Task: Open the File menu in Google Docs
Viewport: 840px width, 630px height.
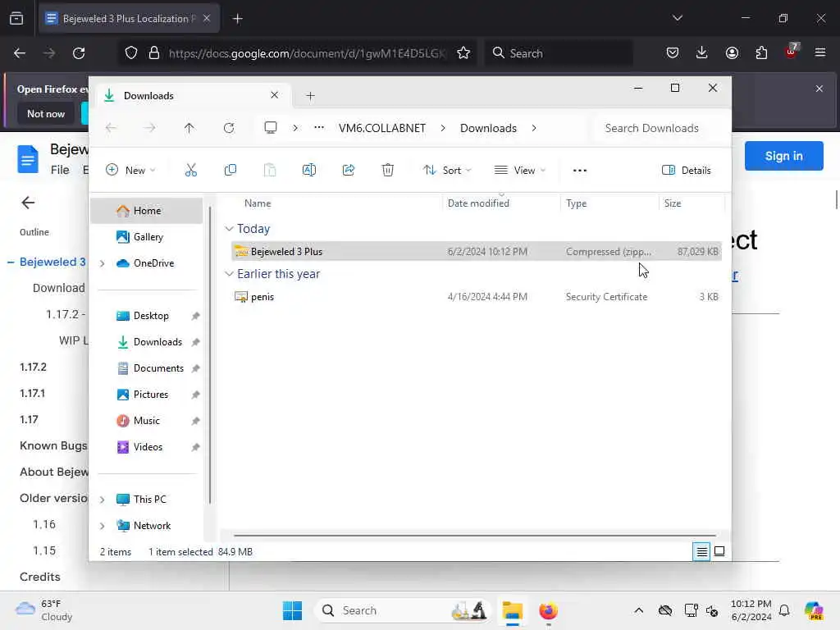Action: click(x=60, y=171)
